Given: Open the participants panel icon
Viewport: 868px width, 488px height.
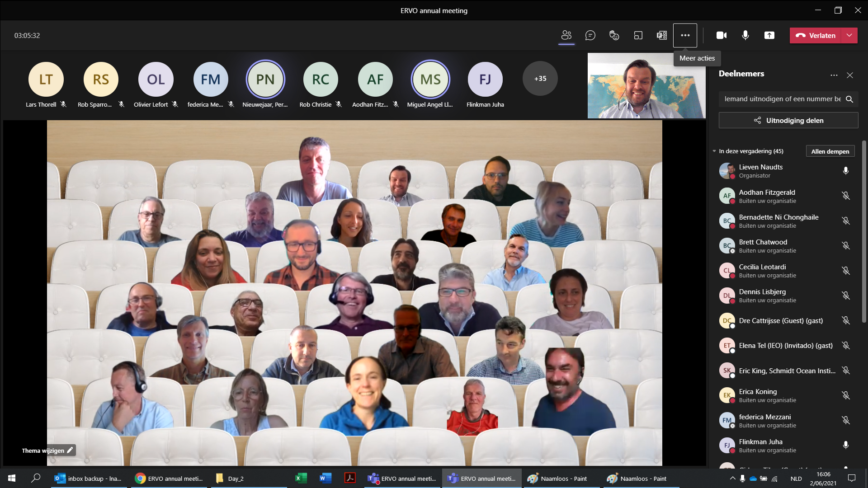Looking at the screenshot, I should 566,35.
